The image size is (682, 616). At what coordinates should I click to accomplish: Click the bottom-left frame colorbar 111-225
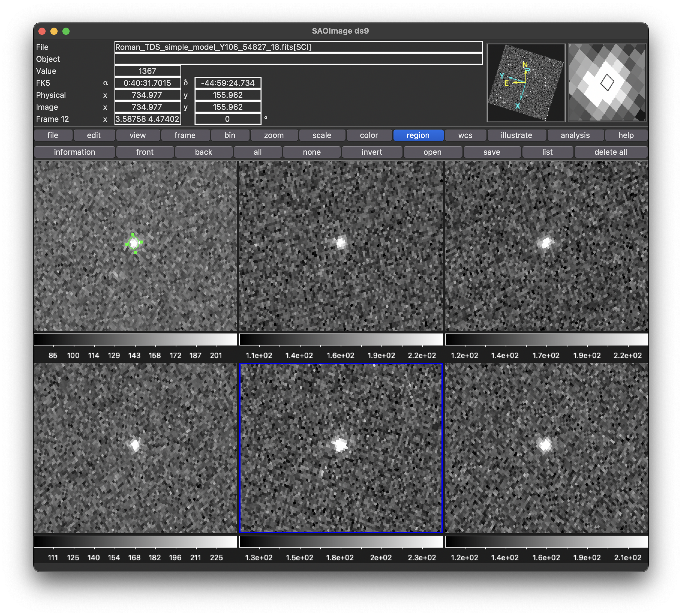click(135, 542)
